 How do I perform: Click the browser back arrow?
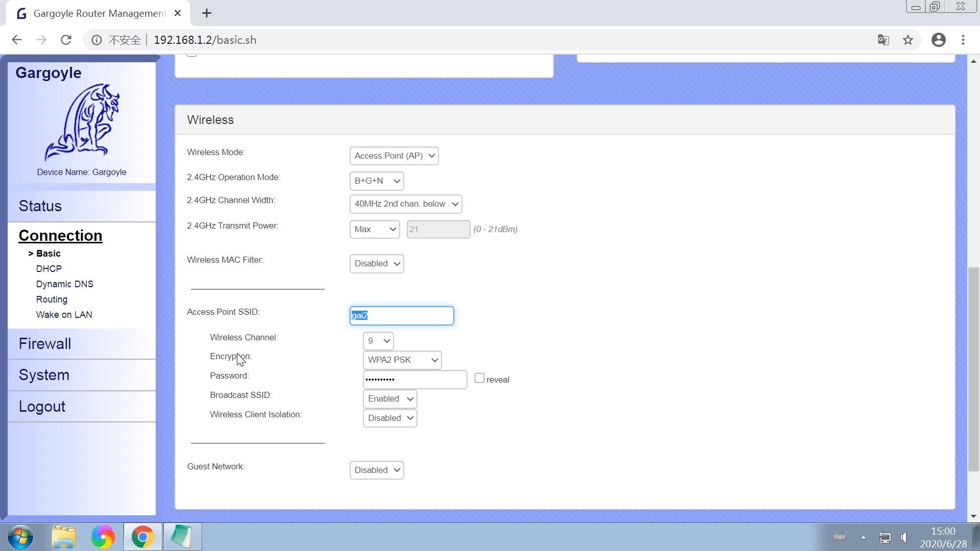[x=17, y=40]
